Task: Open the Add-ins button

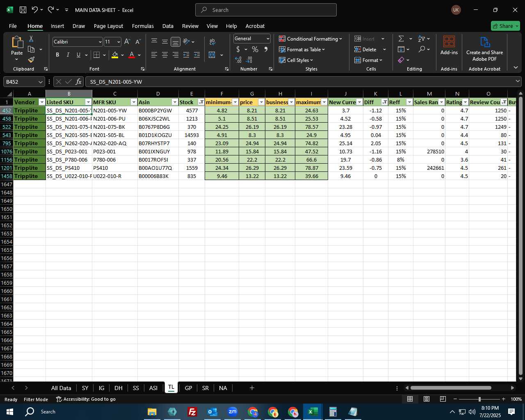Action: click(449, 45)
